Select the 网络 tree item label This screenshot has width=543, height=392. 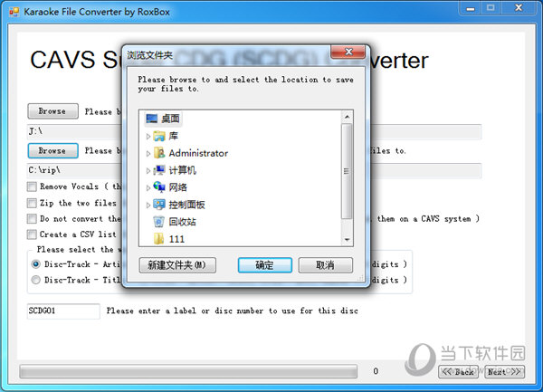(x=177, y=187)
